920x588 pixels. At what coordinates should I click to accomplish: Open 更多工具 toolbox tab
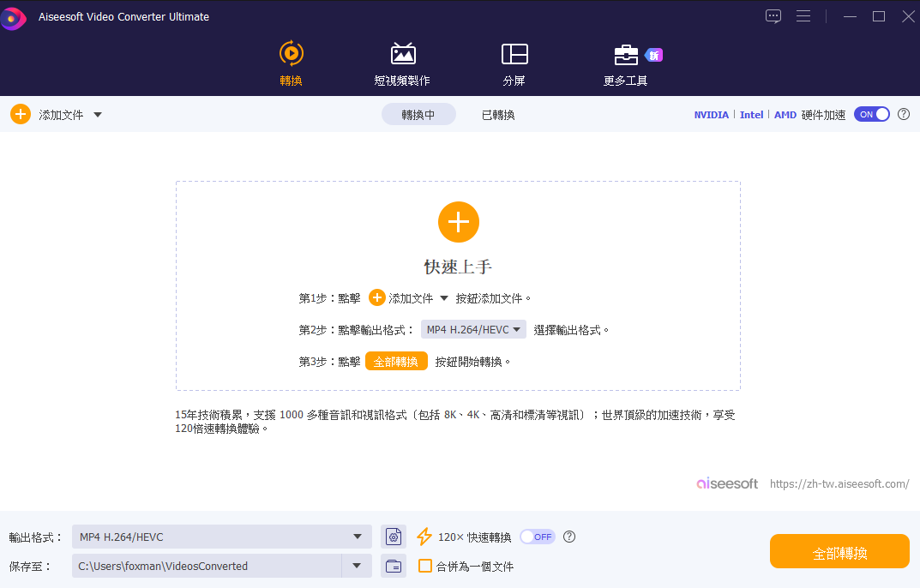[x=625, y=64]
